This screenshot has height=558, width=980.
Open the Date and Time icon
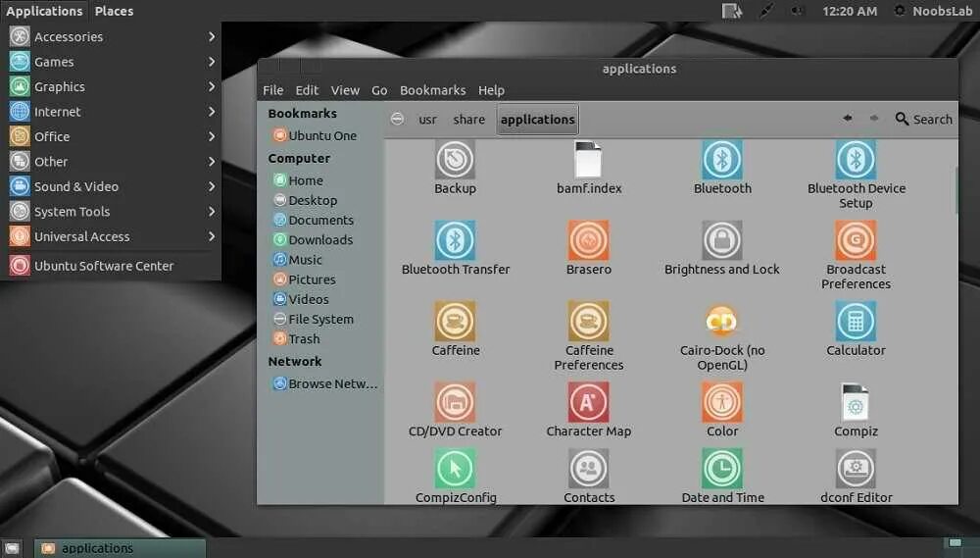tap(722, 469)
